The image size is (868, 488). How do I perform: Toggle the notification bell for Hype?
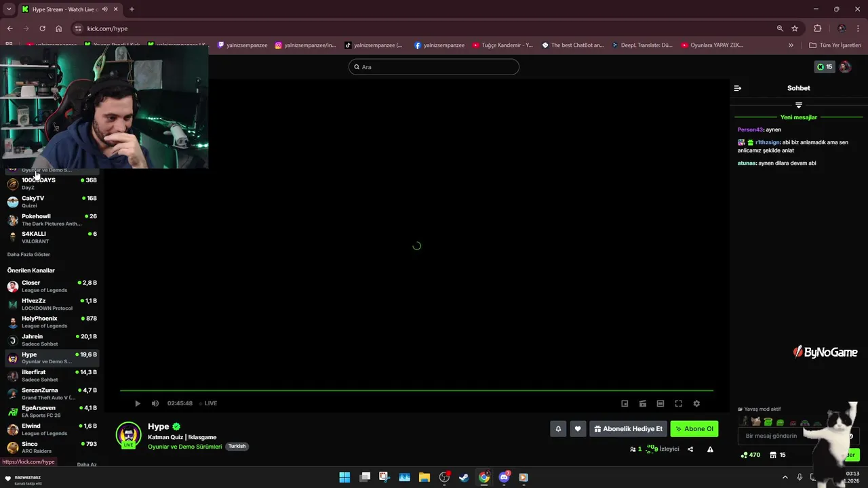click(558, 428)
